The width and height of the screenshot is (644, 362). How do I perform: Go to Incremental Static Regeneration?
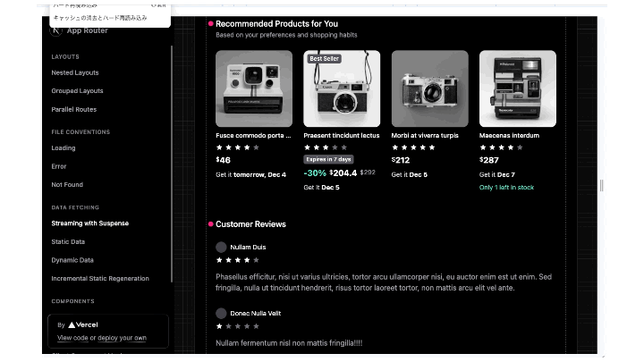[100, 278]
